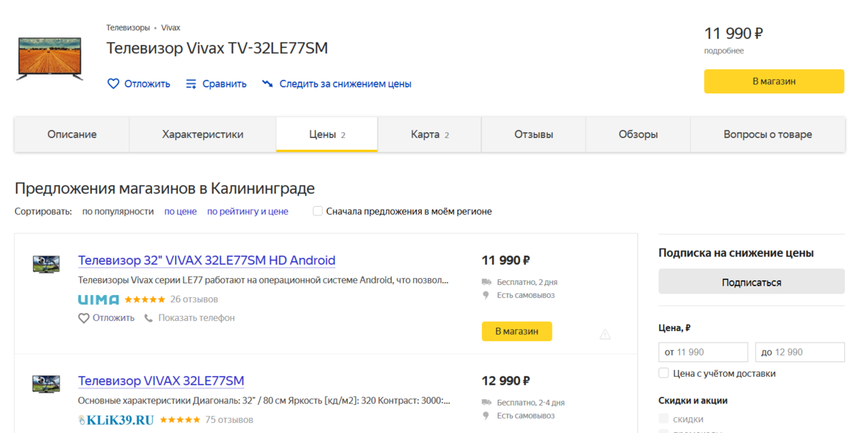Open the main Vivax TV product thumbnail

[x=49, y=59]
